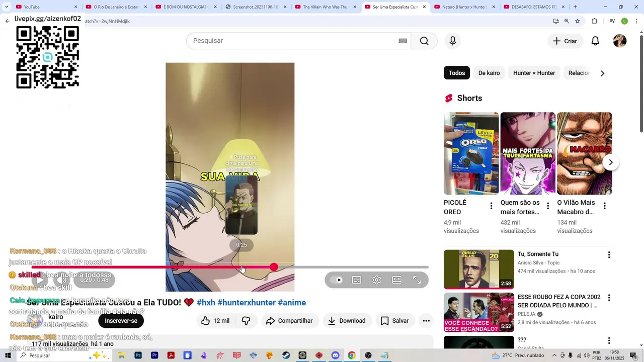Open Discord from taskbar
This screenshot has width=644, height=362.
335,355
